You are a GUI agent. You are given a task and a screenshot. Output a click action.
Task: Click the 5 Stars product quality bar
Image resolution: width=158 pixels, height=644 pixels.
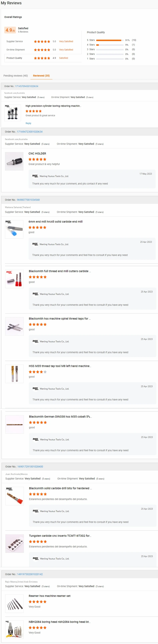[110, 40]
